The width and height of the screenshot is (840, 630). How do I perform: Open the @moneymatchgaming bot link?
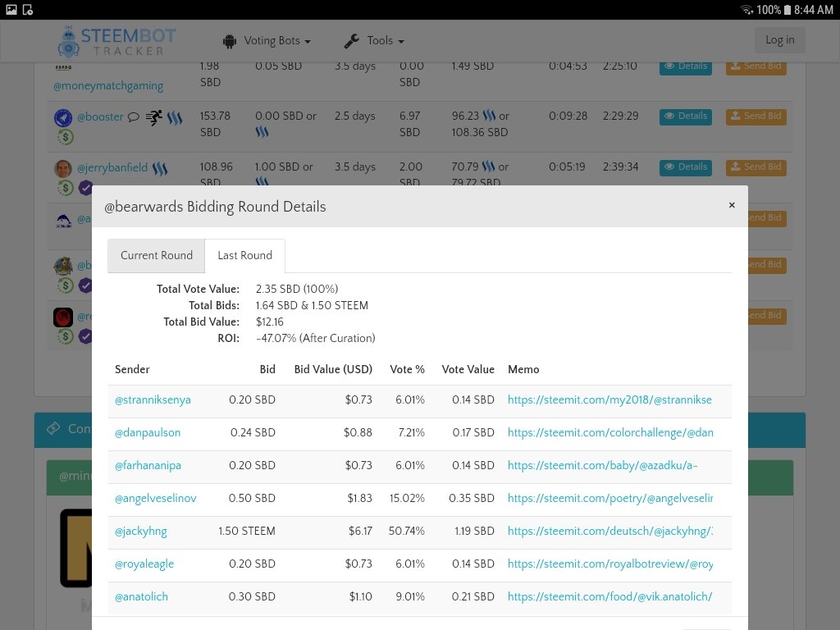[108, 85]
